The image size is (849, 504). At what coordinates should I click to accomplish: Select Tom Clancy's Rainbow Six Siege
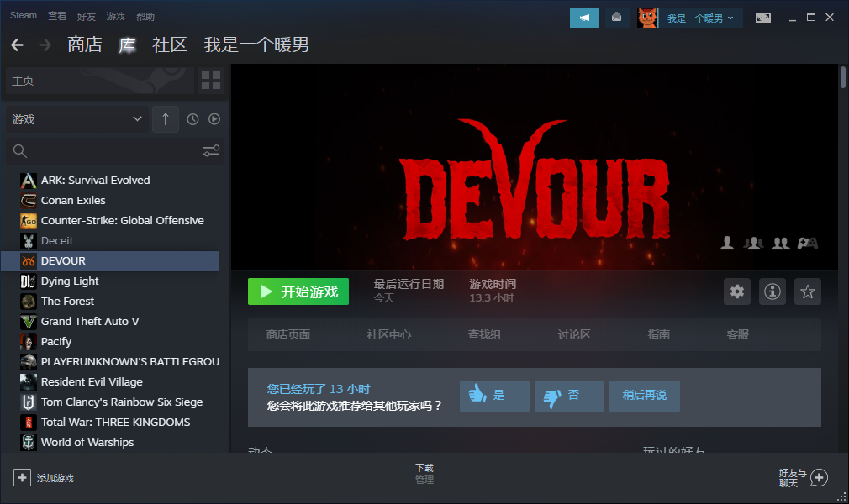click(x=110, y=402)
